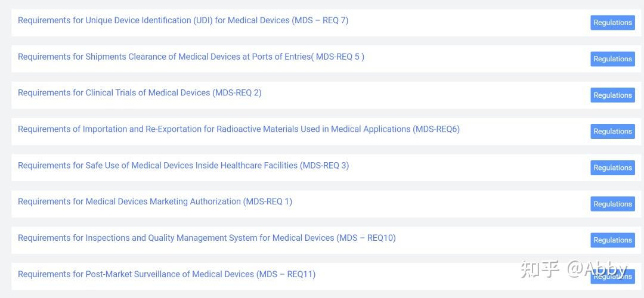Click the Clinical Trials row's white card background

417,95
